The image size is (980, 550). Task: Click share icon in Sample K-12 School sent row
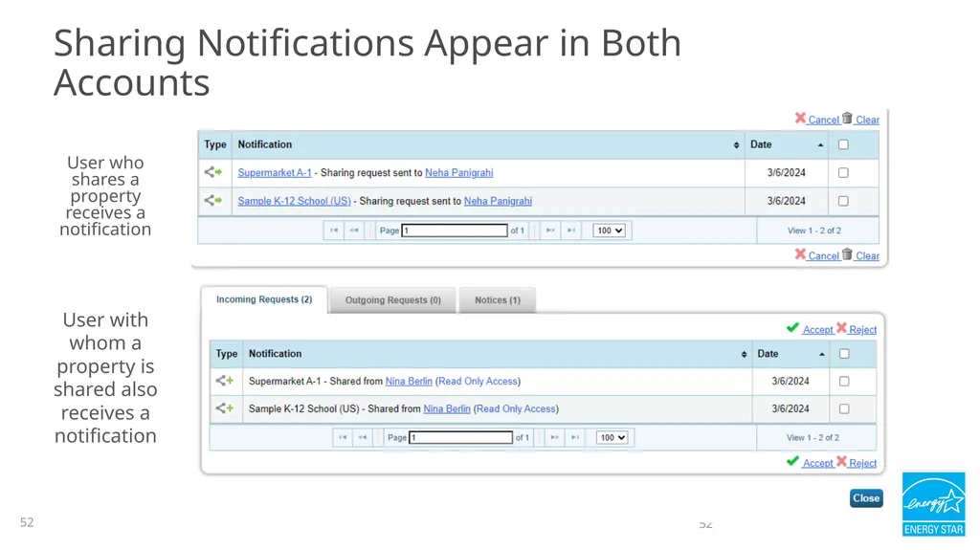tap(213, 200)
